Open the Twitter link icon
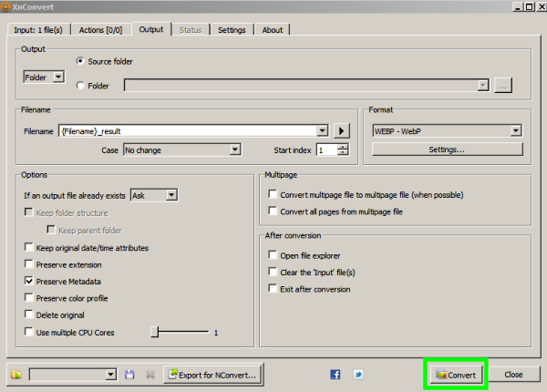 tap(358, 375)
